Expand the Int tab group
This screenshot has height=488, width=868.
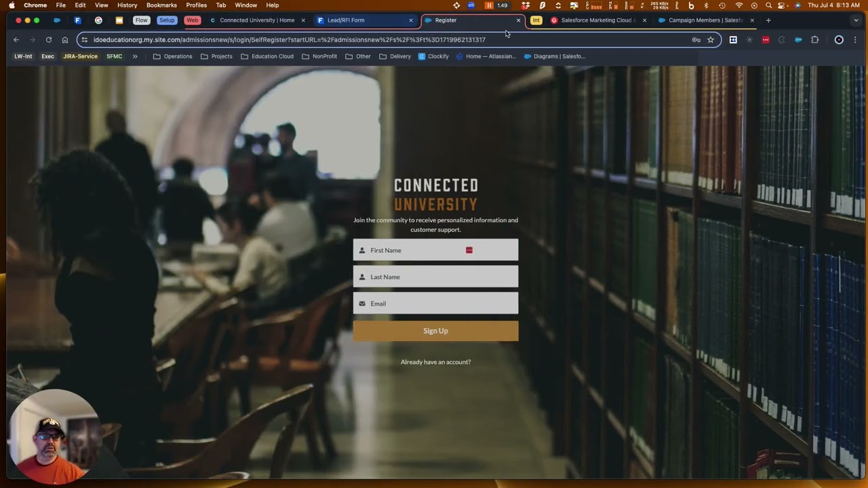pos(536,20)
